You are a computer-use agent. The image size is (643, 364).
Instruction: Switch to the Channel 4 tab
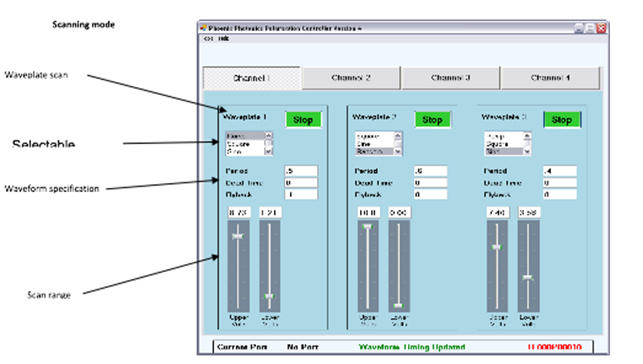pos(550,78)
